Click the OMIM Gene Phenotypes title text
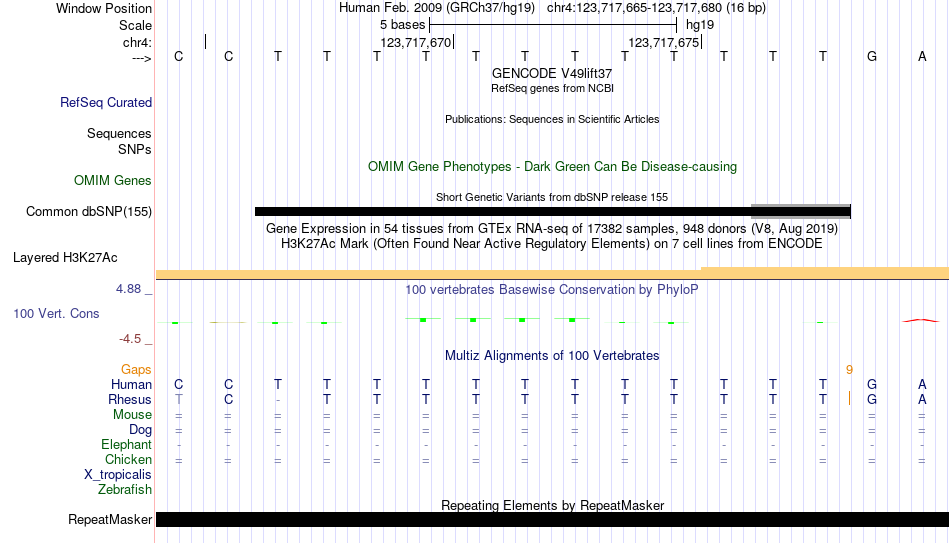950x543 pixels. pos(552,167)
